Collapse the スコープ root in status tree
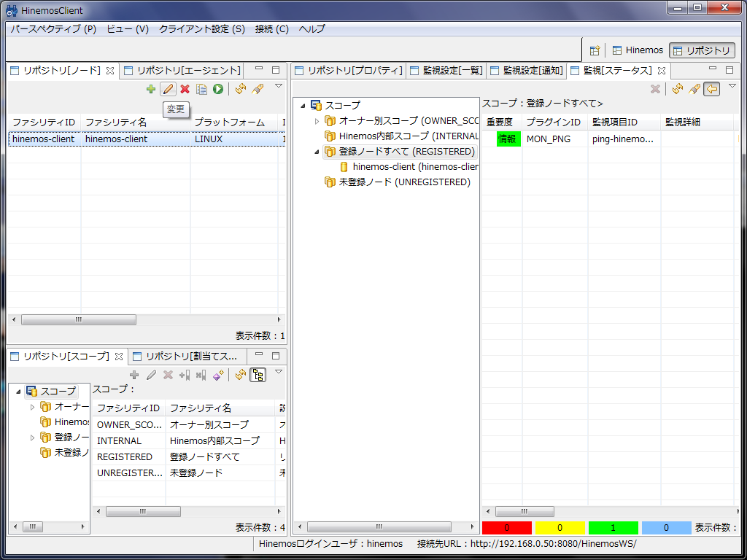 [303, 106]
